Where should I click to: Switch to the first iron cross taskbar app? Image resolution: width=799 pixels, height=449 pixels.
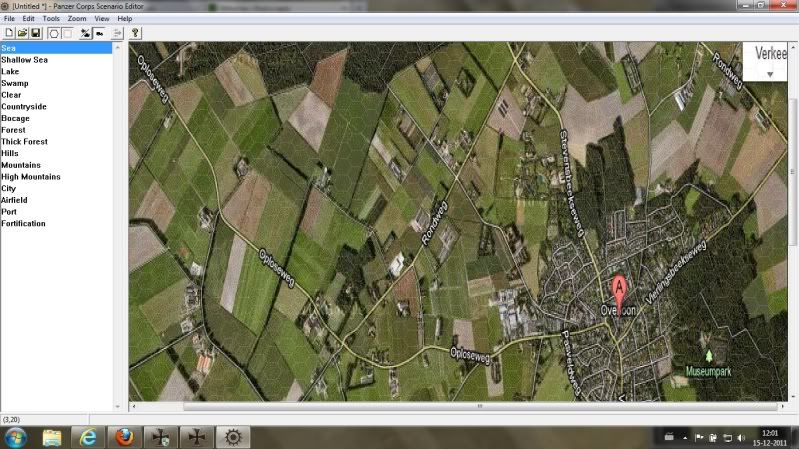(160, 437)
